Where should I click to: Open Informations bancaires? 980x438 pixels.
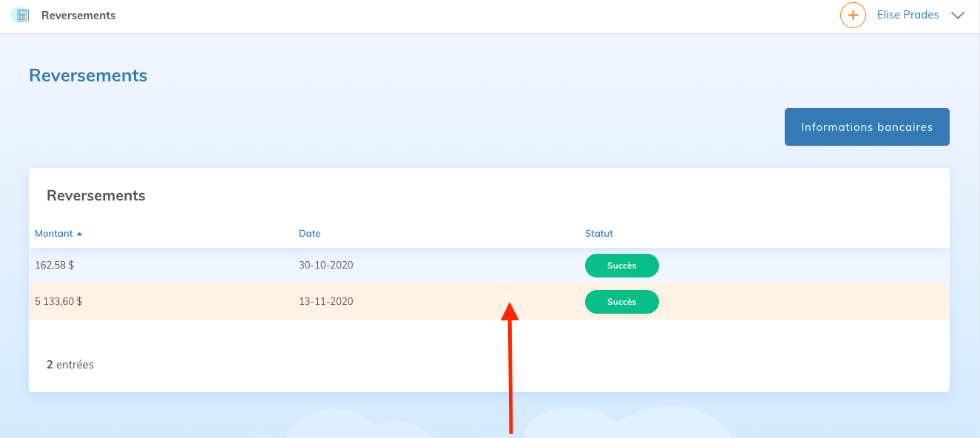(x=867, y=127)
